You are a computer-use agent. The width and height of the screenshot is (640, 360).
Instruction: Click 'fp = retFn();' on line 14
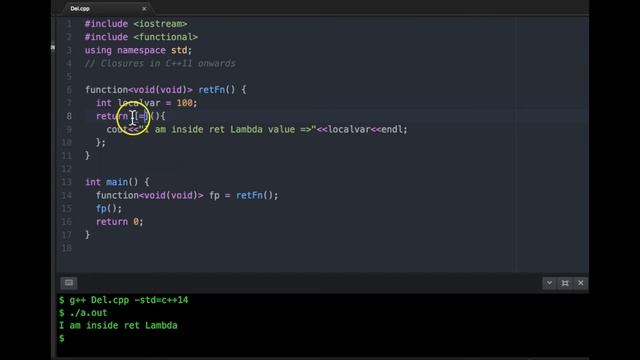pyautogui.click(x=244, y=195)
